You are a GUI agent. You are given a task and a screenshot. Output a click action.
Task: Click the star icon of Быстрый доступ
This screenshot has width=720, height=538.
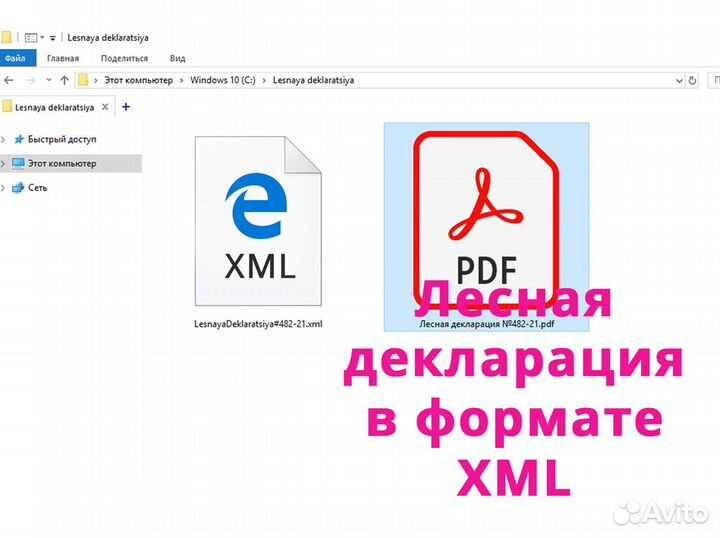tap(19, 139)
